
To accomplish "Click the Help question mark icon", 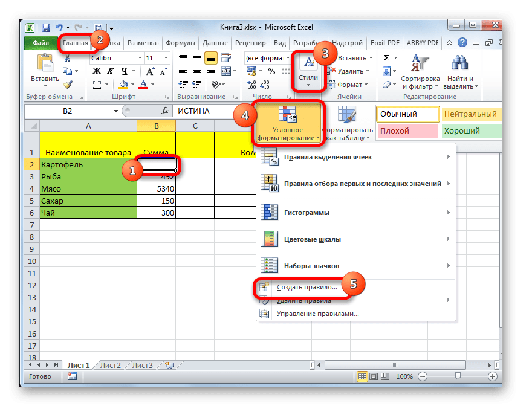I will click(462, 43).
